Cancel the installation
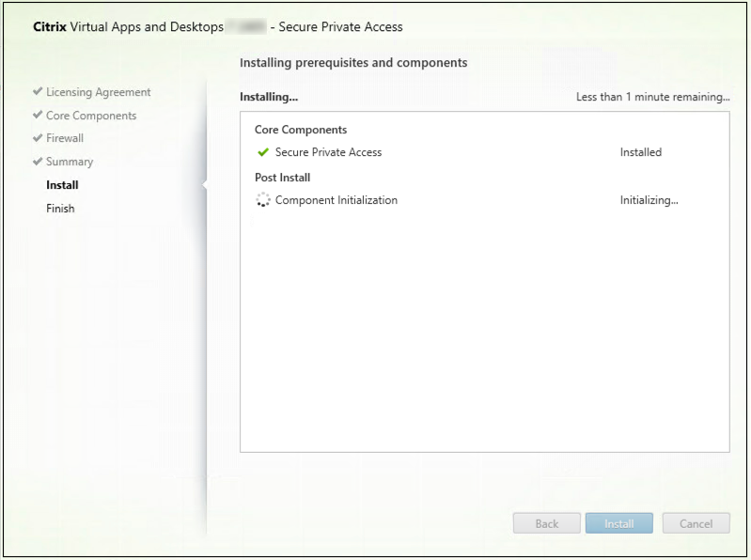Viewport: 751px width, 560px height. click(696, 524)
